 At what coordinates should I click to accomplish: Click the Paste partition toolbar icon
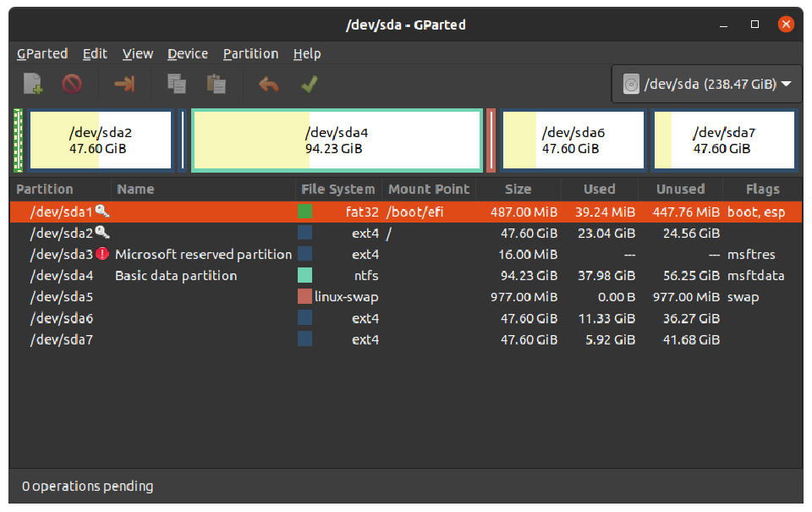point(216,84)
